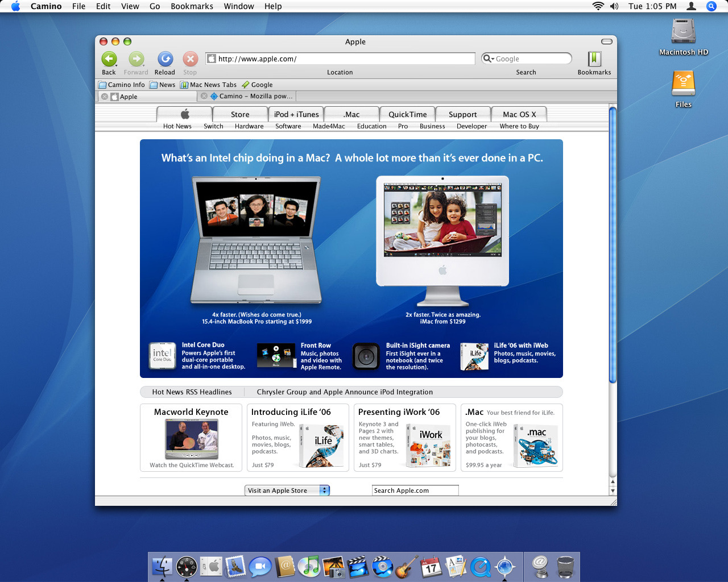The width and height of the screenshot is (728, 582).
Task: Open Macintosh HD desktop drive
Action: (683, 32)
